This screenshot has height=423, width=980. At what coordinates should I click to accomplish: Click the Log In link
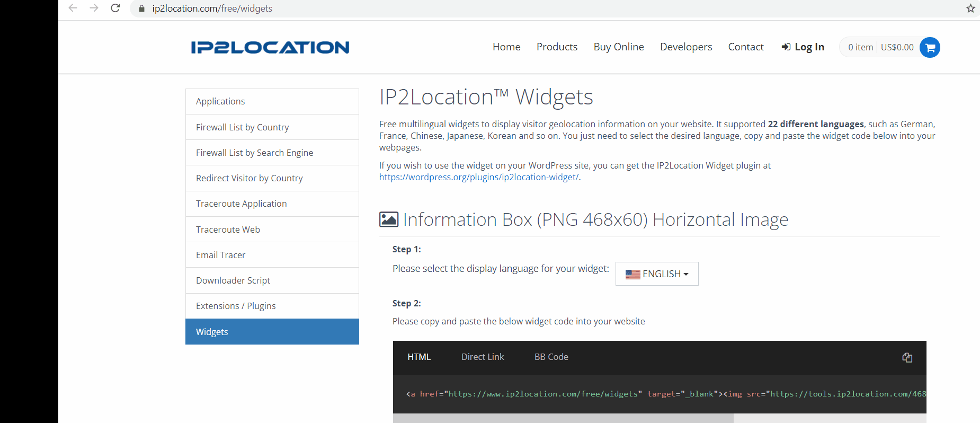803,47
